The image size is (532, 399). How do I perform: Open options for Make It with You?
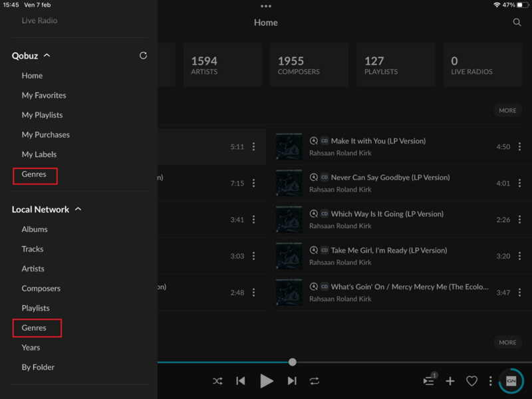tap(519, 146)
